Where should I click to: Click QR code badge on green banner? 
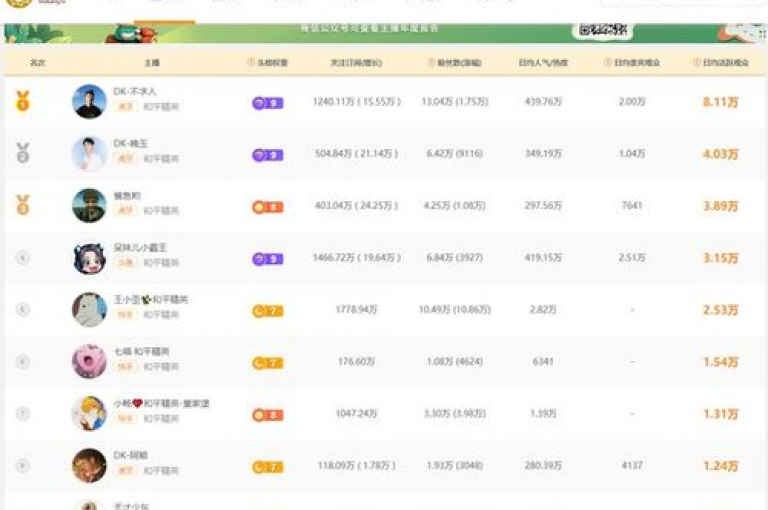pyautogui.click(x=602, y=30)
